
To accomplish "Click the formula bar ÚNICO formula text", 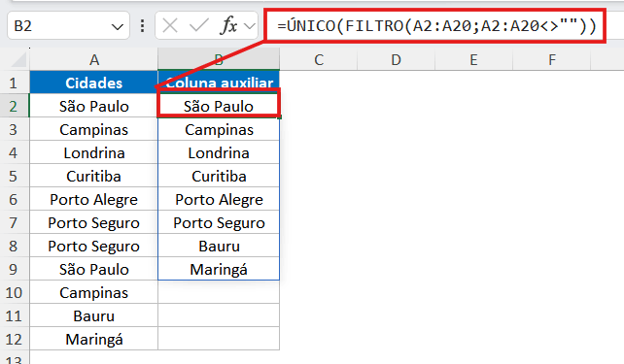I will tap(436, 26).
